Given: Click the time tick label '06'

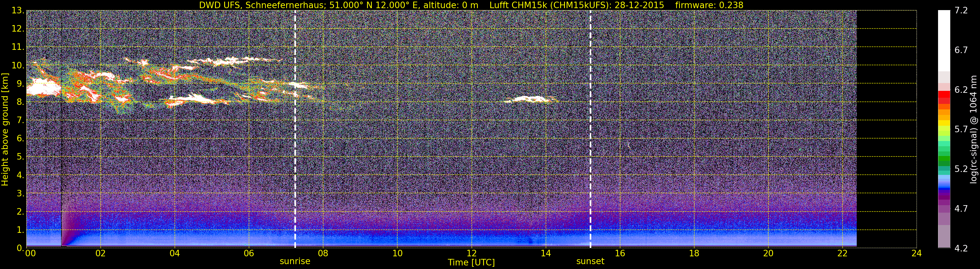Looking at the screenshot, I should click(249, 253).
